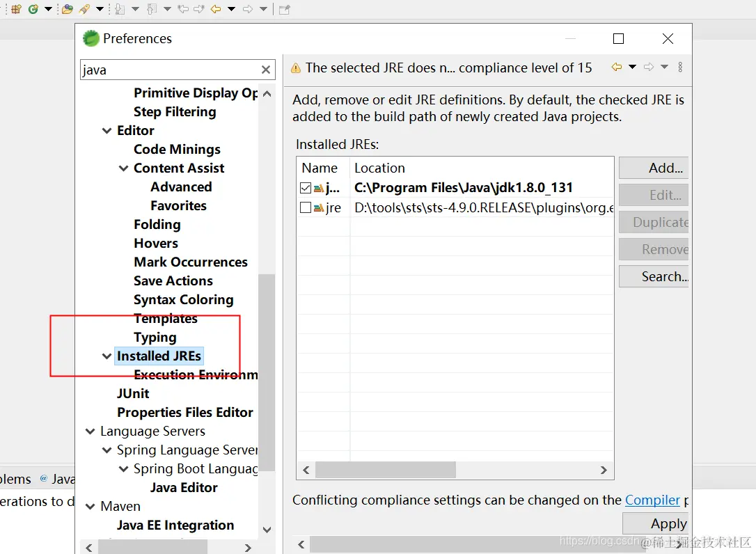Click the Preferences dialog Back arrow

tap(617, 67)
